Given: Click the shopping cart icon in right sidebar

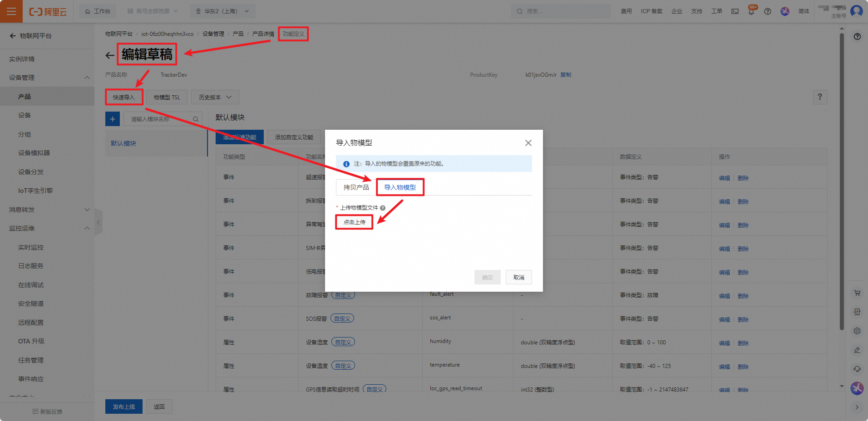Looking at the screenshot, I should [857, 293].
